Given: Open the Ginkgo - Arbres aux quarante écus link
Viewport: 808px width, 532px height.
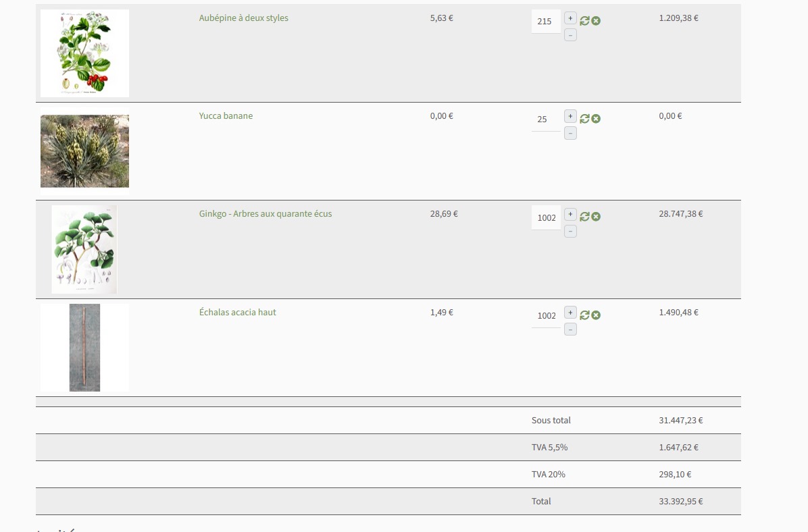Looking at the screenshot, I should pos(265,214).
